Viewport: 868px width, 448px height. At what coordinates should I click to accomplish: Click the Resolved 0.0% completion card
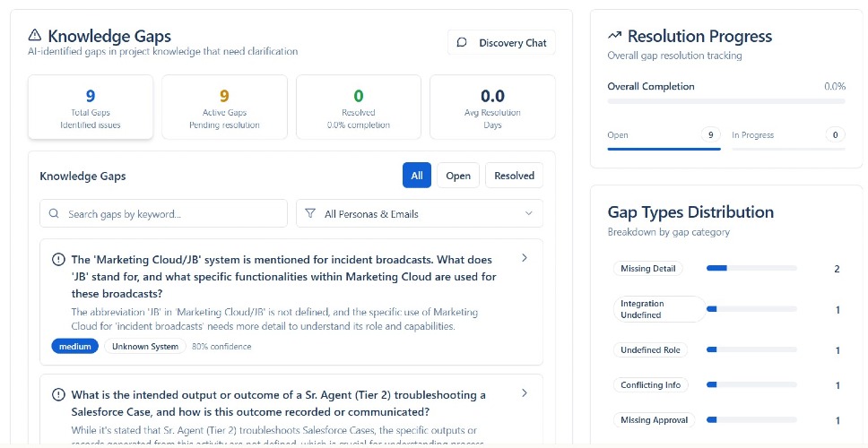(359, 108)
